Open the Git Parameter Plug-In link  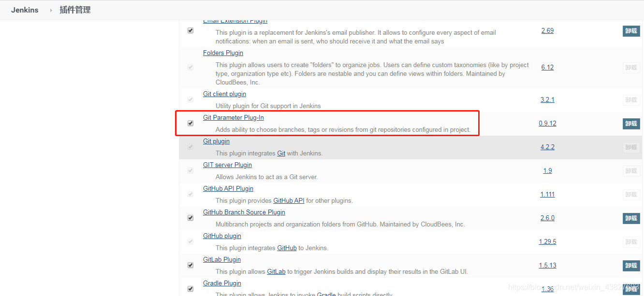tap(234, 118)
